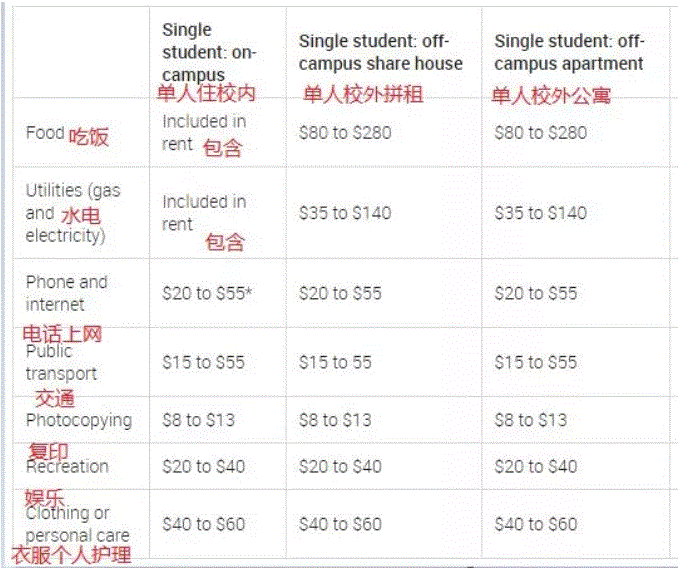
Task: Click the share house Clothing cost "$40 to $60"
Action: point(340,524)
